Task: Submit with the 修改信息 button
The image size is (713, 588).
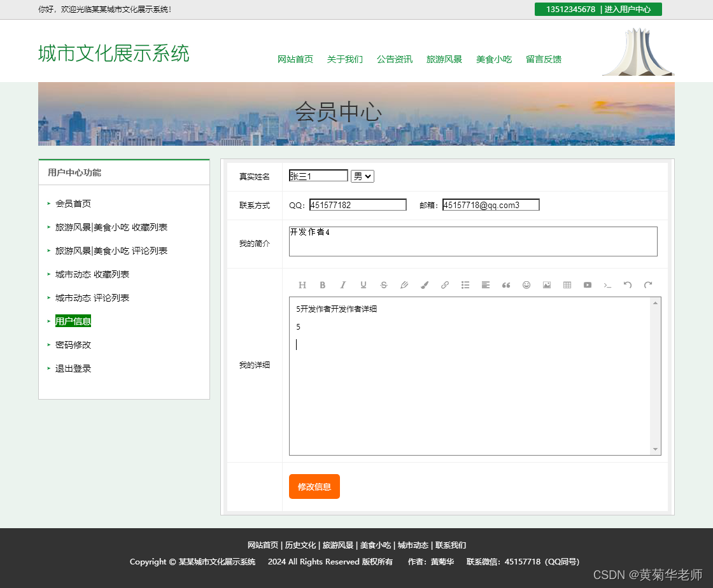Action: pos(314,487)
